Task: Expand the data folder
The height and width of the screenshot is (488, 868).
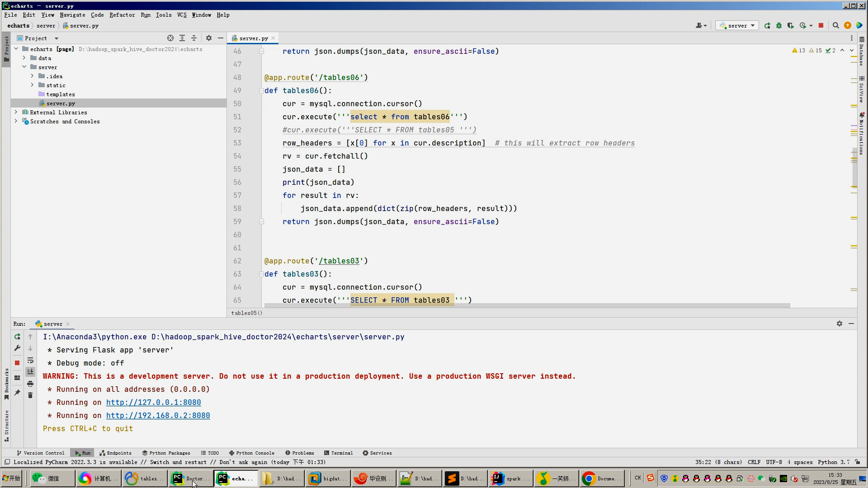Action: coord(24,58)
